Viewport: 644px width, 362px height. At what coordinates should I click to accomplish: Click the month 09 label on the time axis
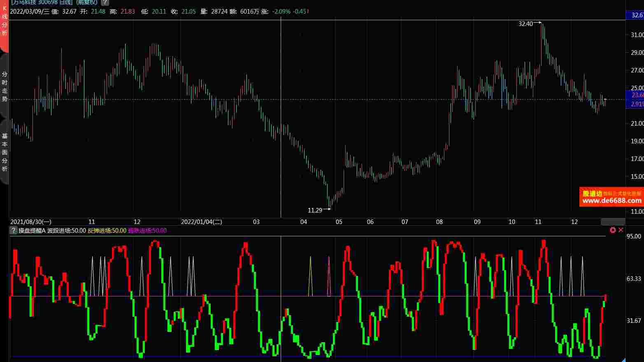click(x=477, y=222)
